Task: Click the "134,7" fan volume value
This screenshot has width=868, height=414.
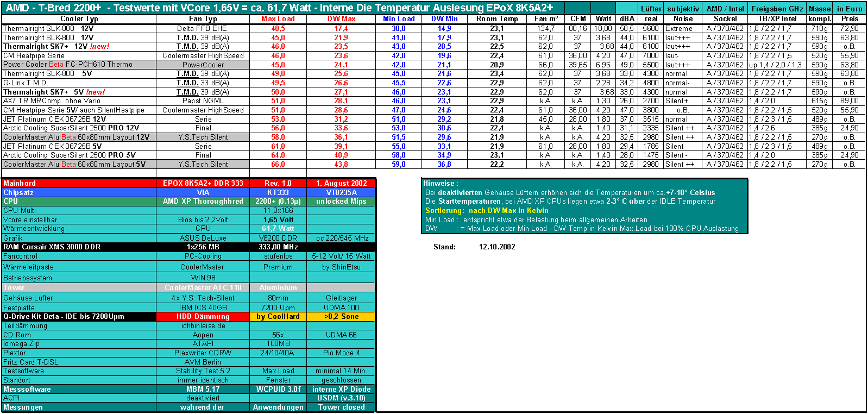Action: [x=546, y=28]
